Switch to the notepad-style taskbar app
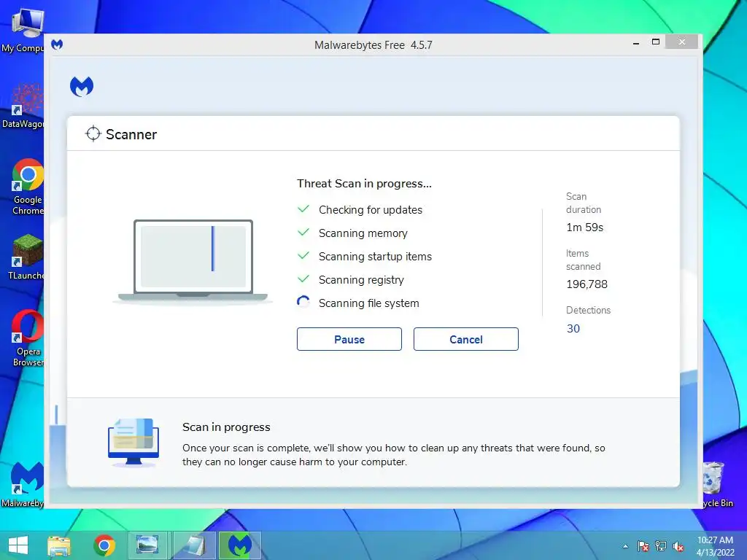The image size is (747, 560). coord(193,545)
